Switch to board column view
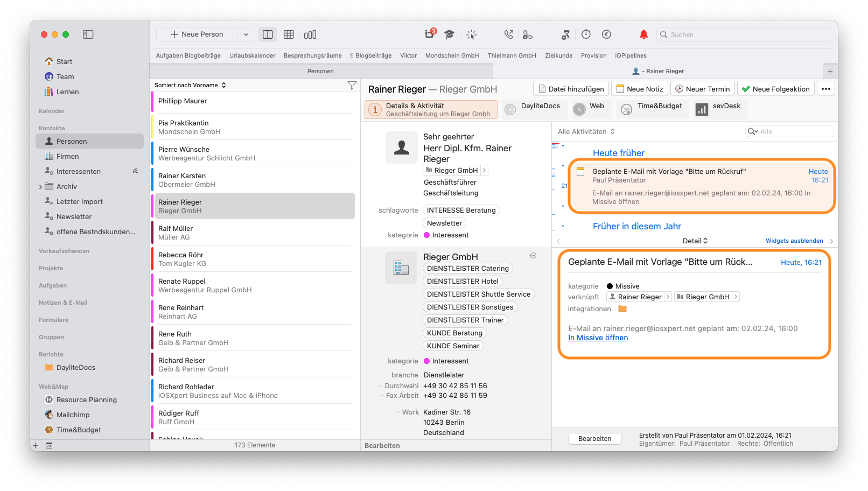Screen dimensions: 868x491 coord(310,34)
